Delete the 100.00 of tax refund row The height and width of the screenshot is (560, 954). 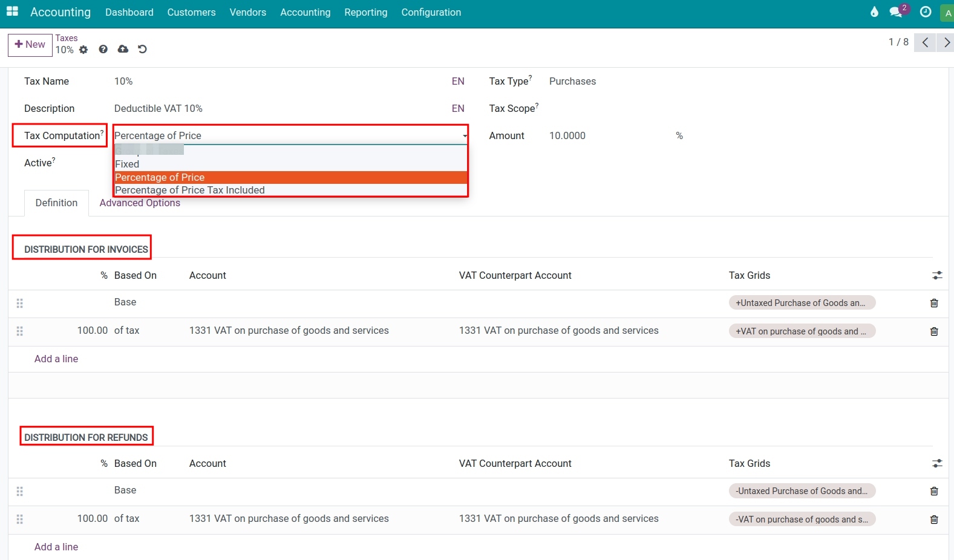coord(934,519)
